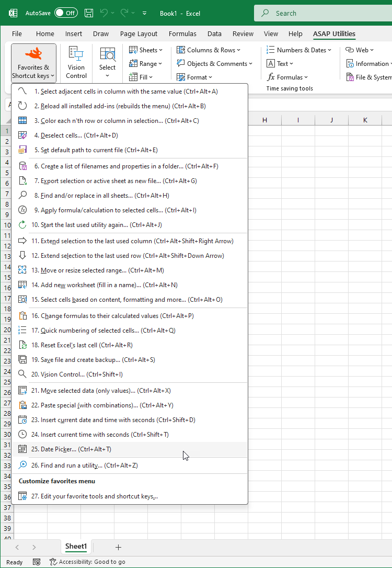Click Save file and create backup icon

(x=22, y=360)
